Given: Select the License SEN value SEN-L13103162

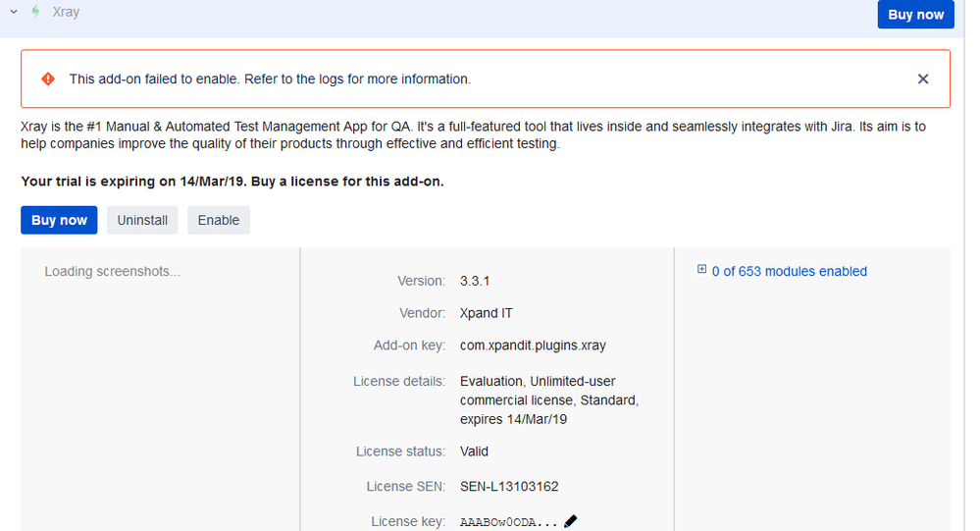Looking at the screenshot, I should (x=509, y=487).
